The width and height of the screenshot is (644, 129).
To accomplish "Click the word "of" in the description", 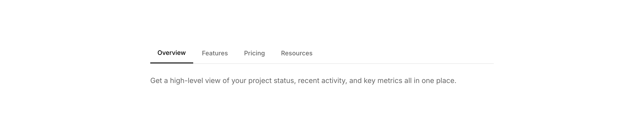I will click(x=226, y=81).
